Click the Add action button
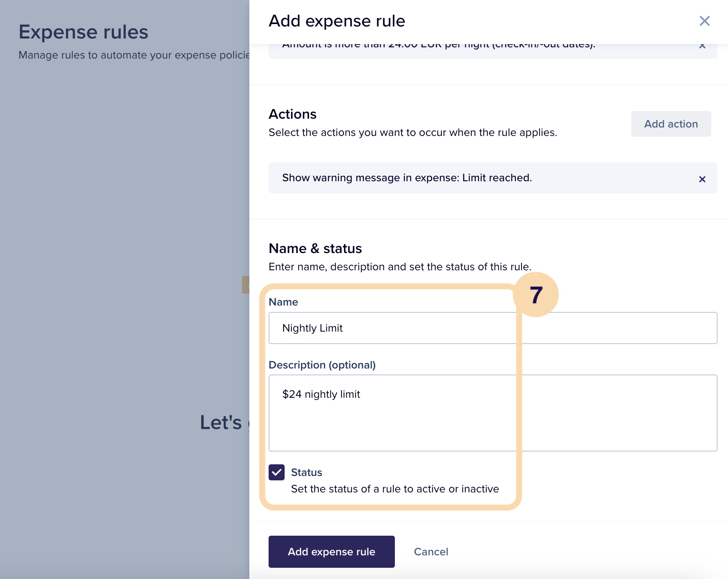Image resolution: width=728 pixels, height=579 pixels. tap(671, 124)
